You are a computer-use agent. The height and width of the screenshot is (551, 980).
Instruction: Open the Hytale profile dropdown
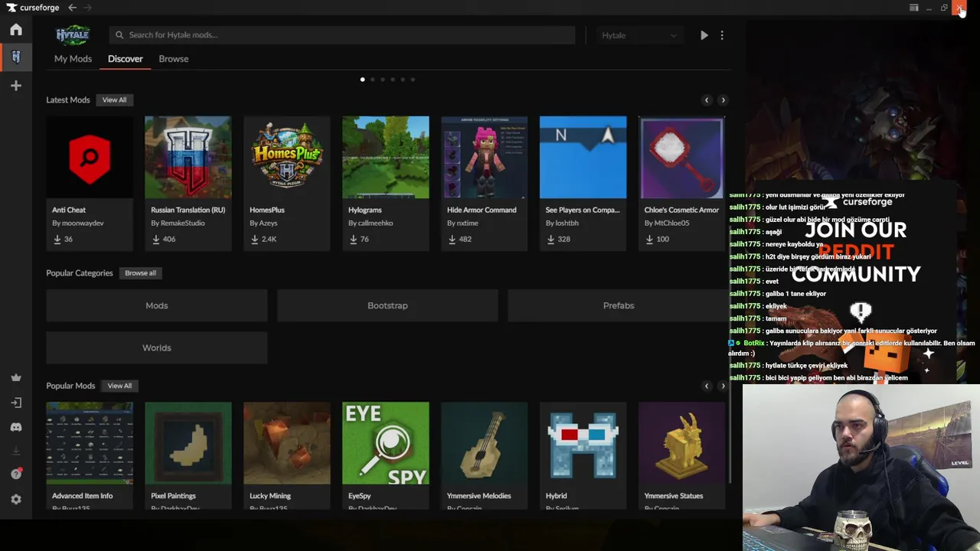pyautogui.click(x=639, y=35)
